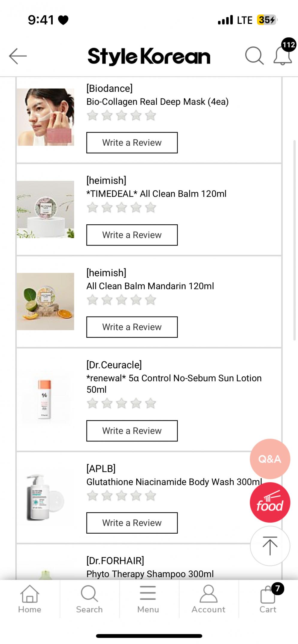Write a Review for Dr.Ceuracle Sun Lotion

tap(132, 431)
